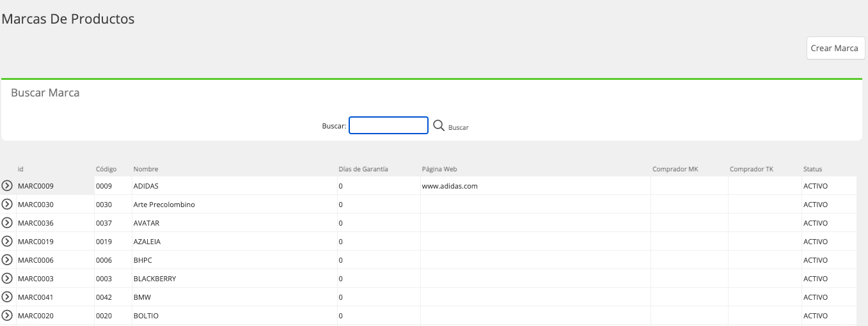Viewport: 868px width, 326px height.
Task: Click the Arte Precolombino name cell
Action: tap(235, 205)
